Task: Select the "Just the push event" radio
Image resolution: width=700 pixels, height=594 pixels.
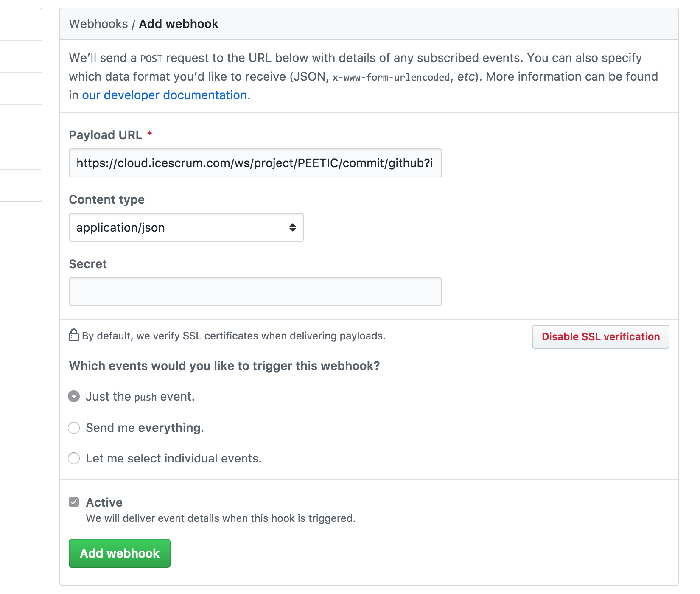Action: (74, 396)
